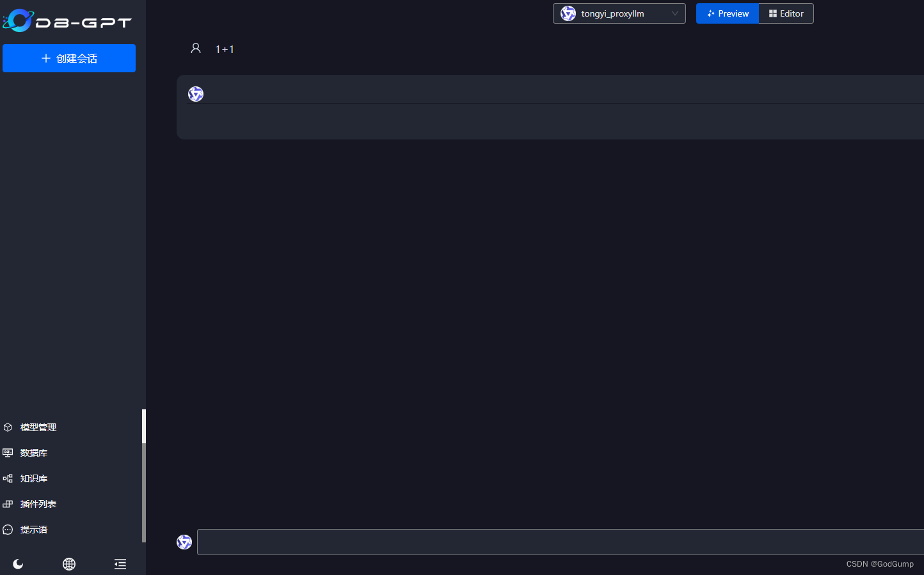Open the 数据库 database page
The height and width of the screenshot is (575, 924).
(34, 453)
